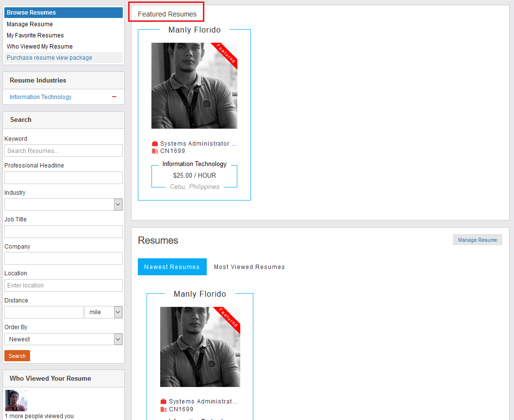Open featured Manly Florido photo thumbnail
The width and height of the screenshot is (514, 420).
195,85
